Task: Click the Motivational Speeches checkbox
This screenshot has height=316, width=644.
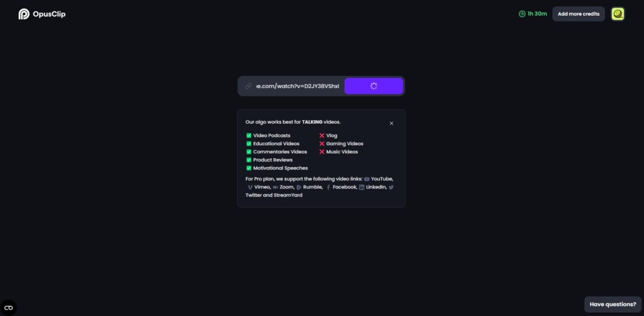Action: [248, 168]
